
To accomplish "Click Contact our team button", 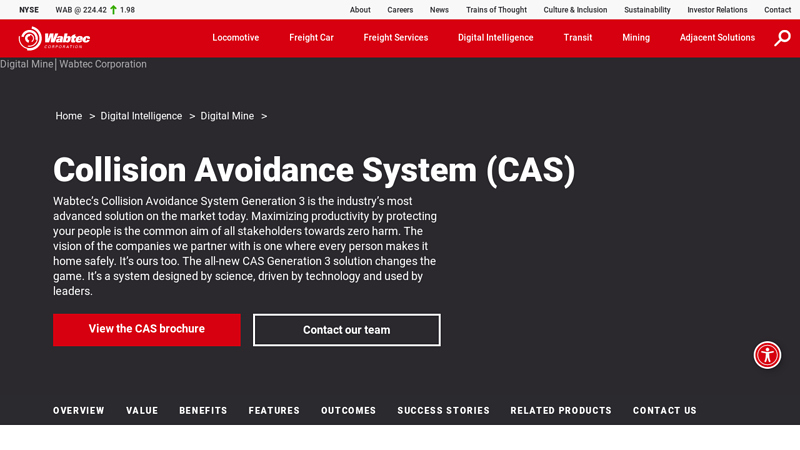I will click(346, 330).
